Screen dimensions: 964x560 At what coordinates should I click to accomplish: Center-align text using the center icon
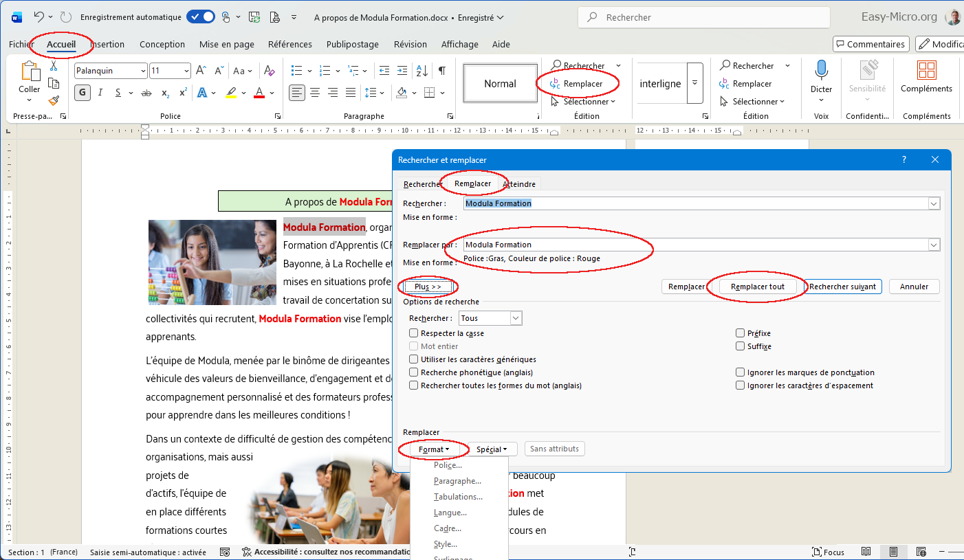tap(315, 93)
